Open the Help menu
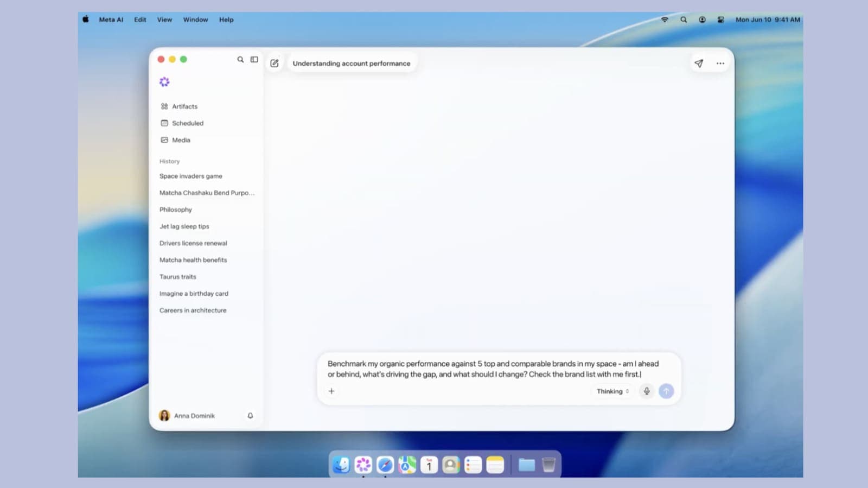The image size is (868, 488). coord(226,20)
